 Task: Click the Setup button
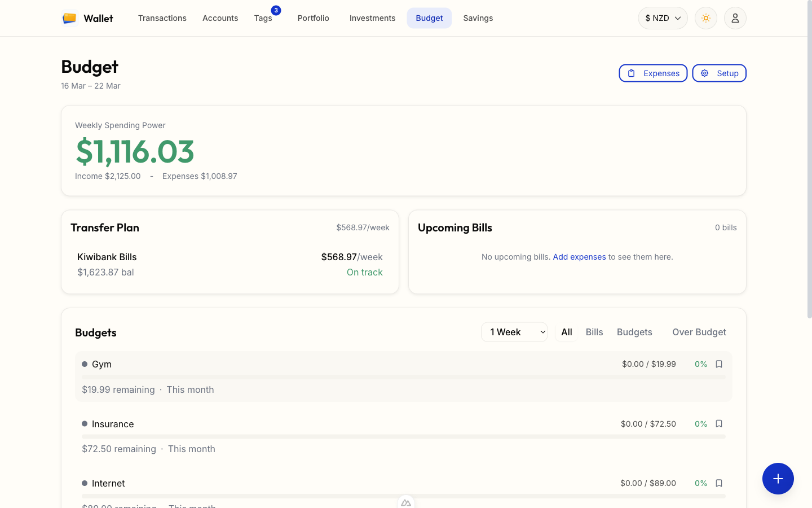click(719, 73)
